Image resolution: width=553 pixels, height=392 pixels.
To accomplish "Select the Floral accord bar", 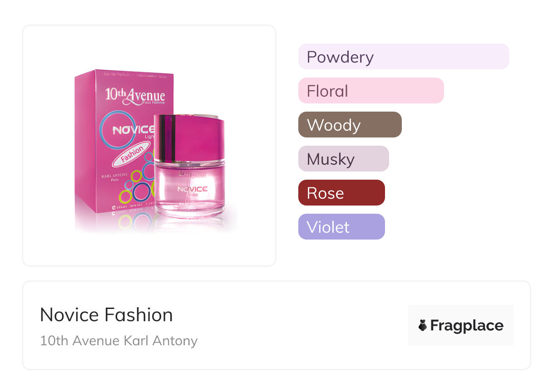I will coord(370,91).
